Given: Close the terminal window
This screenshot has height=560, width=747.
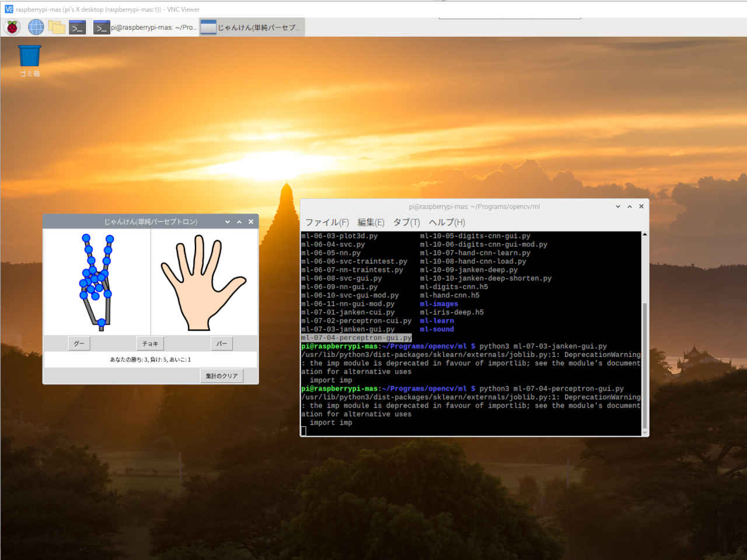Looking at the screenshot, I should tap(641, 206).
